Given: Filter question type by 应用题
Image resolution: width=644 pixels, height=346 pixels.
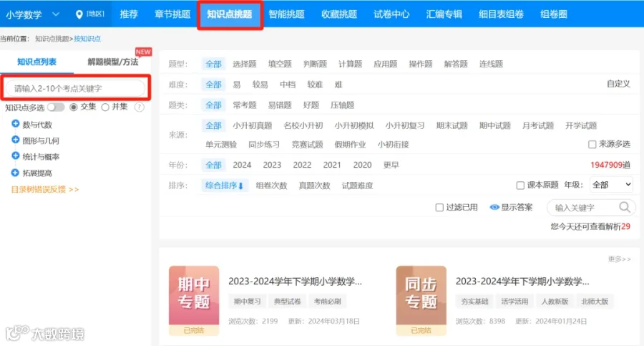Looking at the screenshot, I should (x=385, y=64).
